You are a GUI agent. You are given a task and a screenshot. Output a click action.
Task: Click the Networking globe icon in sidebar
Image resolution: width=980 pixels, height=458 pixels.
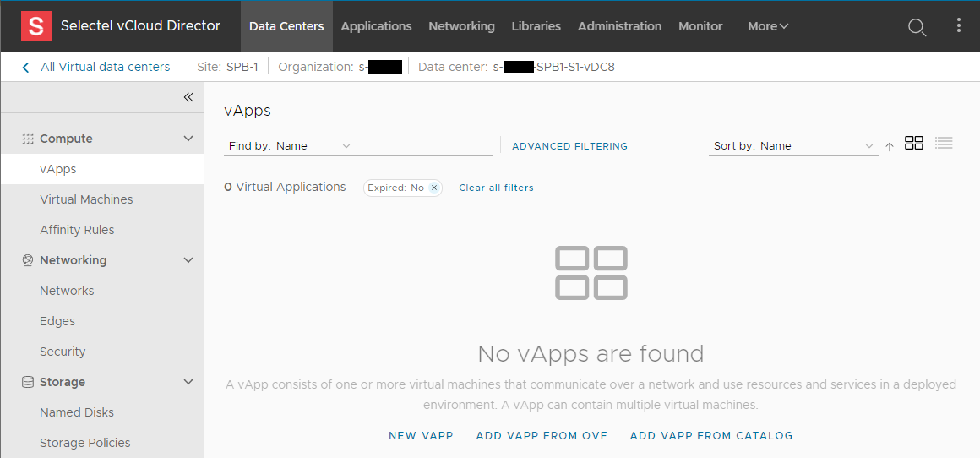point(28,260)
